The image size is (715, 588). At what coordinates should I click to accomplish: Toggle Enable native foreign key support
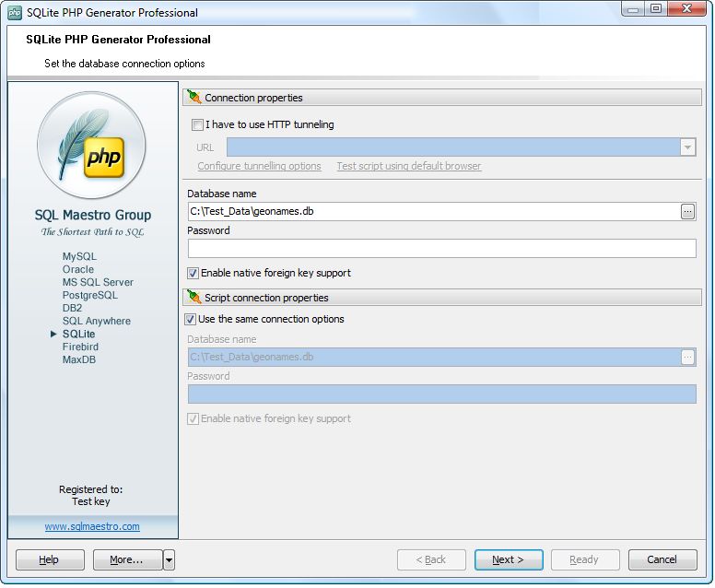(x=193, y=273)
